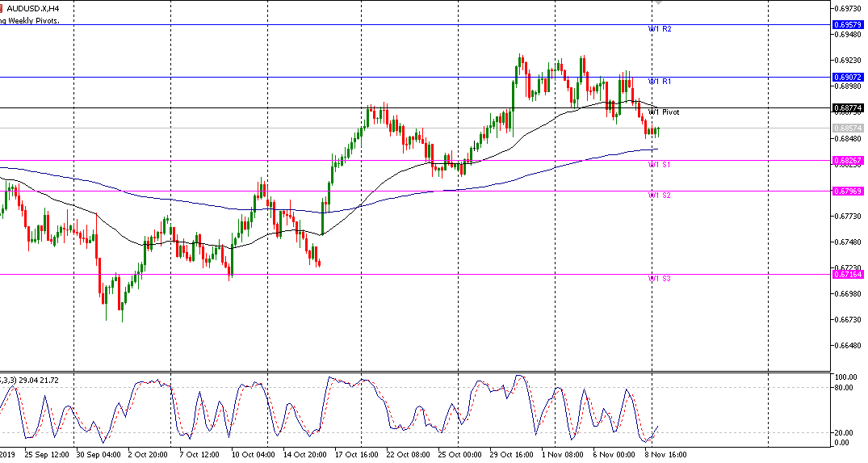Click the 14 Oct 20:00 time label
Viewport: 868px width, 463px height.
(x=305, y=455)
